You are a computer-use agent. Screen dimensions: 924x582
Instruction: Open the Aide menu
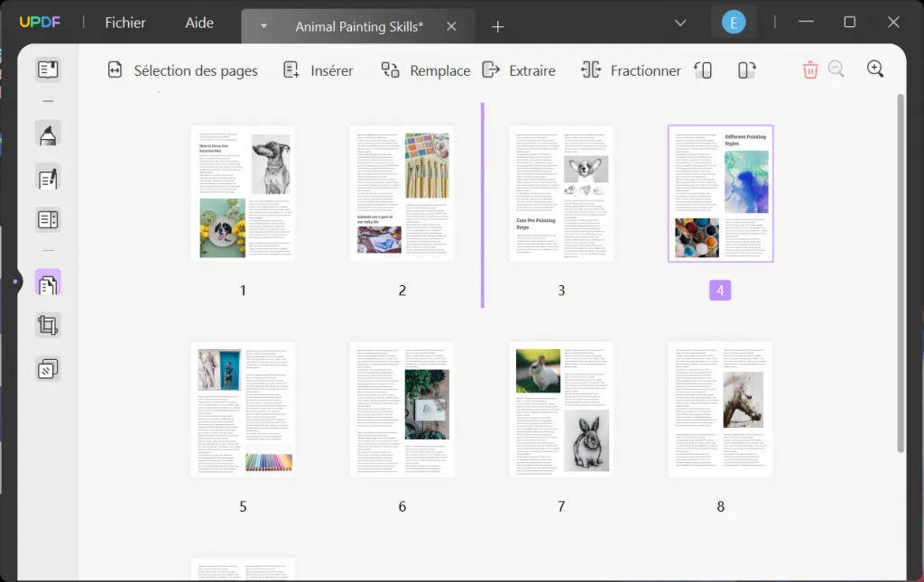(x=199, y=23)
